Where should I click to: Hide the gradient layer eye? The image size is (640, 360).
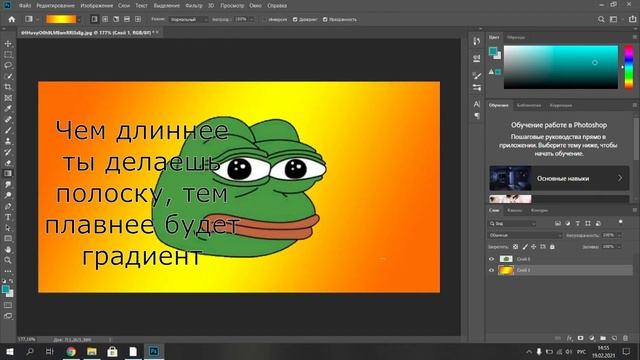[491, 270]
